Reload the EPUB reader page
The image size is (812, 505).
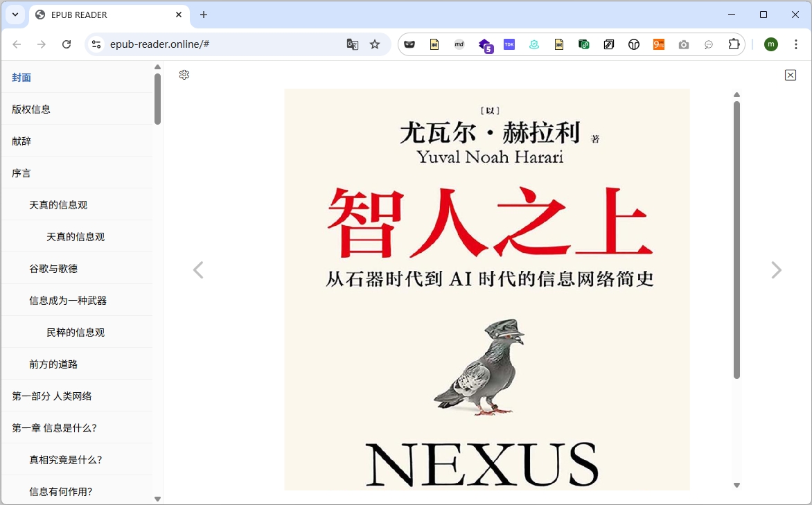point(67,44)
